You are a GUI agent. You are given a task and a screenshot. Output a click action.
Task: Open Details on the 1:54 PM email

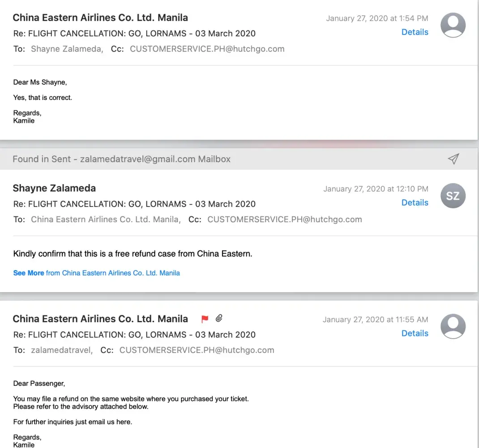pos(415,32)
